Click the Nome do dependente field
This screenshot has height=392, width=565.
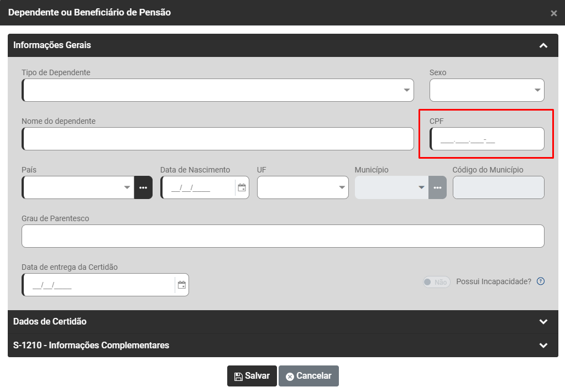point(218,139)
